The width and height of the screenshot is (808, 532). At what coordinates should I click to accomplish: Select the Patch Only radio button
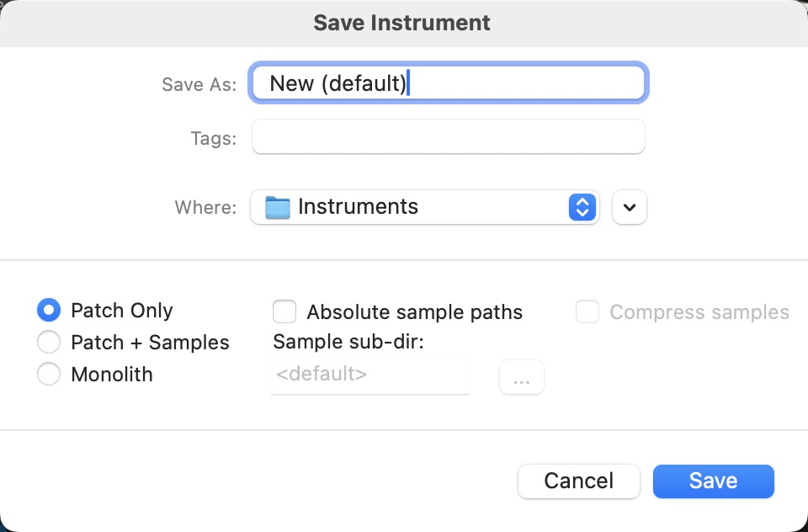click(x=49, y=310)
